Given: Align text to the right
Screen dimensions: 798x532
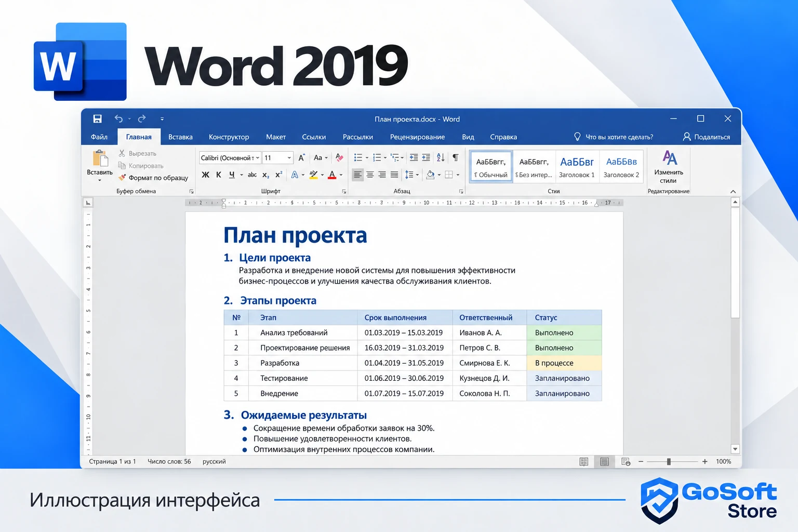Looking at the screenshot, I should pyautogui.click(x=382, y=175).
